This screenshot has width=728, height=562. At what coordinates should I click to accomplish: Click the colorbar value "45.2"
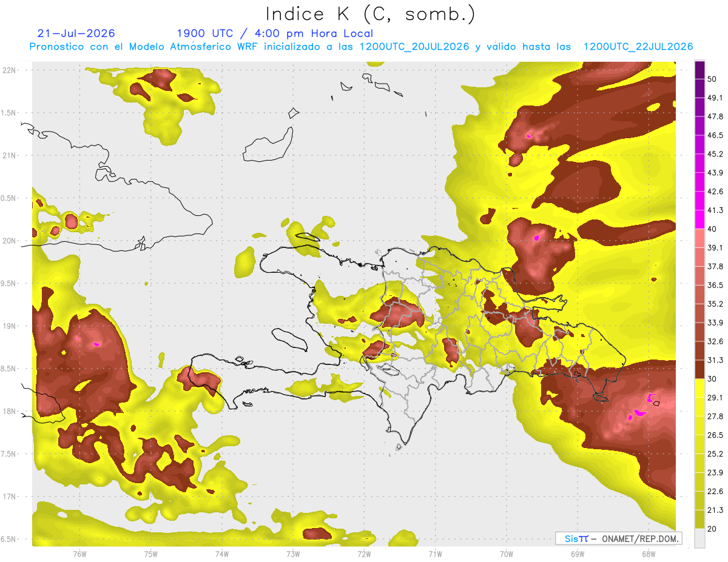pyautogui.click(x=715, y=154)
